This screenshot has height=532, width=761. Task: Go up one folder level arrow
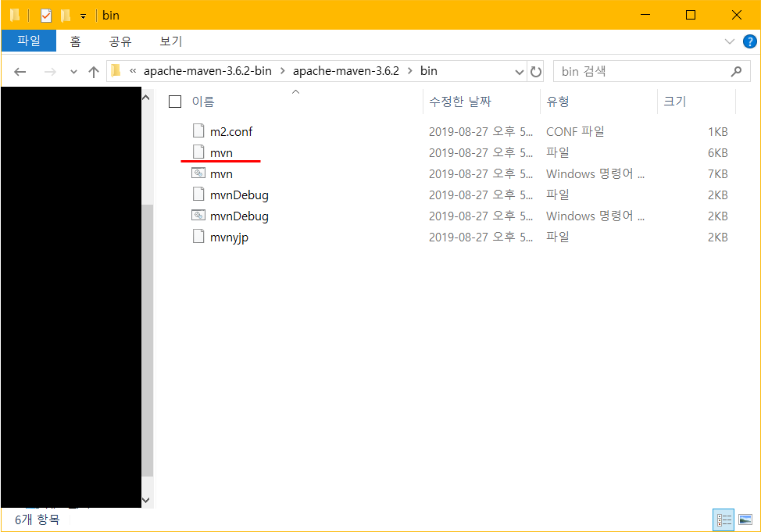click(94, 72)
